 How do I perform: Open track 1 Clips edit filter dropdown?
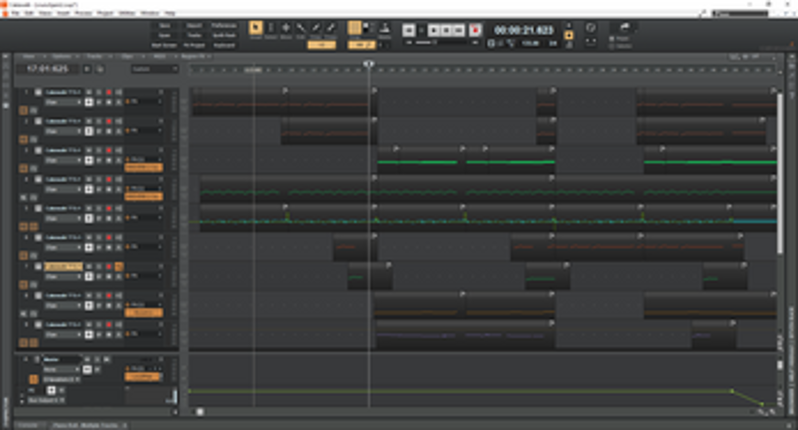(x=63, y=102)
